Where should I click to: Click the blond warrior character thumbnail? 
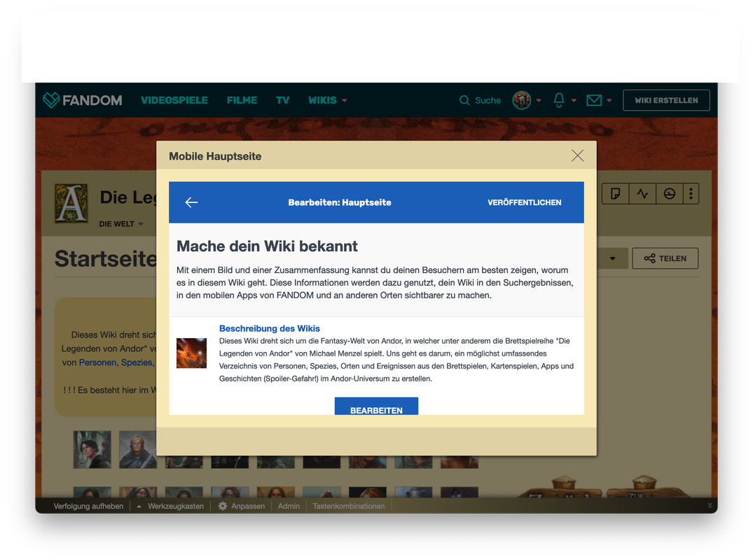[x=138, y=449]
